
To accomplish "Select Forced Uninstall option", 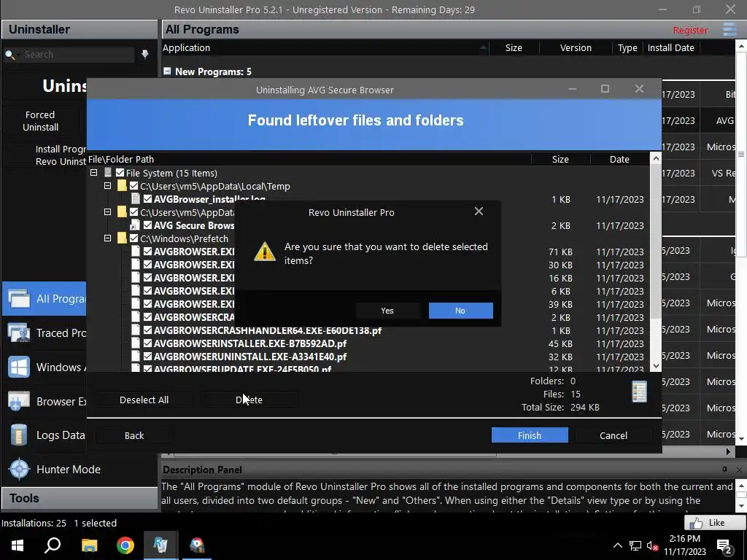I will 41,121.
